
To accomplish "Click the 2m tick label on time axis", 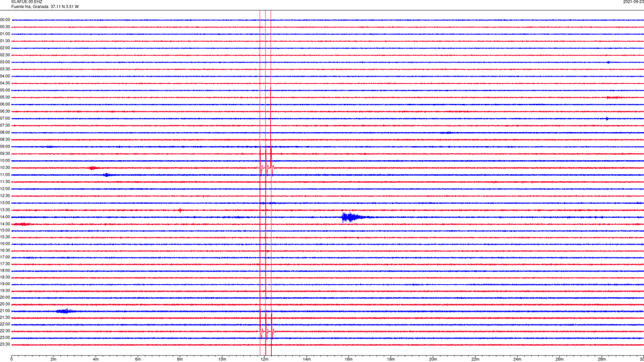I will pyautogui.click(x=54, y=359).
